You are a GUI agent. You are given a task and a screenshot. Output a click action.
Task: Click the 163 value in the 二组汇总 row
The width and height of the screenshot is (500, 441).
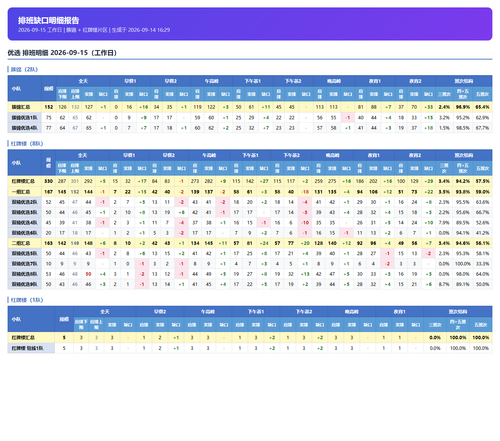[48, 243]
